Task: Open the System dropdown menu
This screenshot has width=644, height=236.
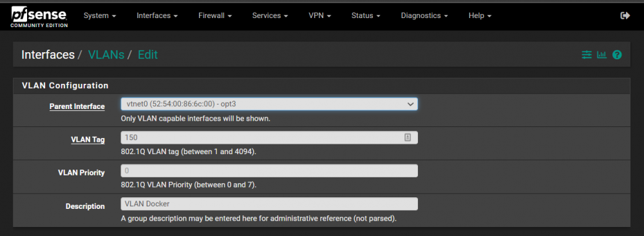Action: click(x=100, y=15)
